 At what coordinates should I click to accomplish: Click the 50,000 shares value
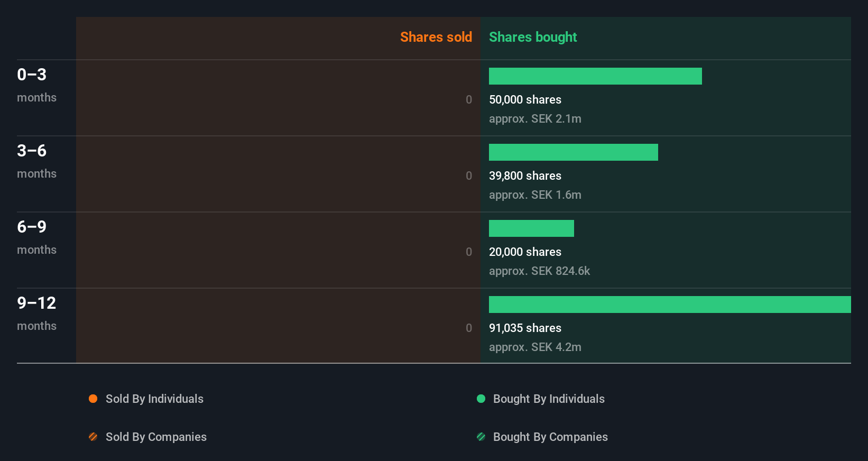click(525, 99)
